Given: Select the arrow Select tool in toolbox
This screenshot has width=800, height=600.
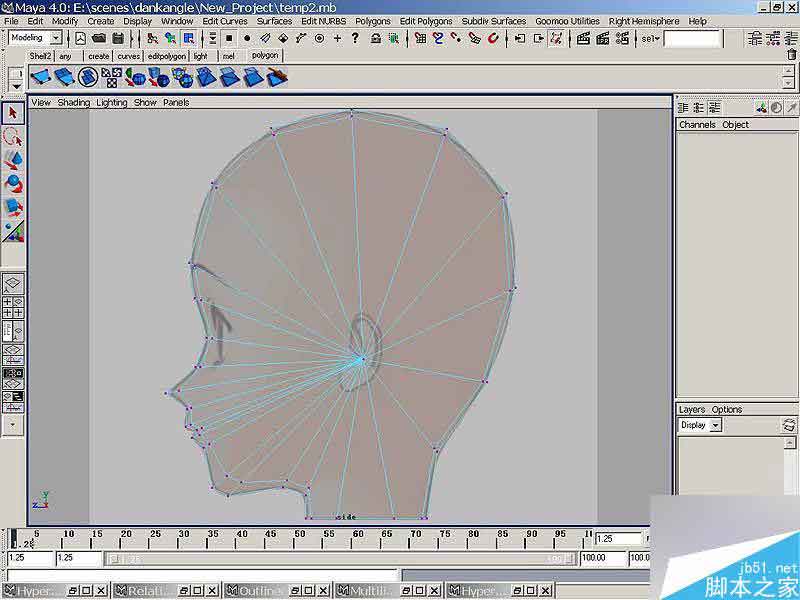Looking at the screenshot, I should tap(13, 113).
